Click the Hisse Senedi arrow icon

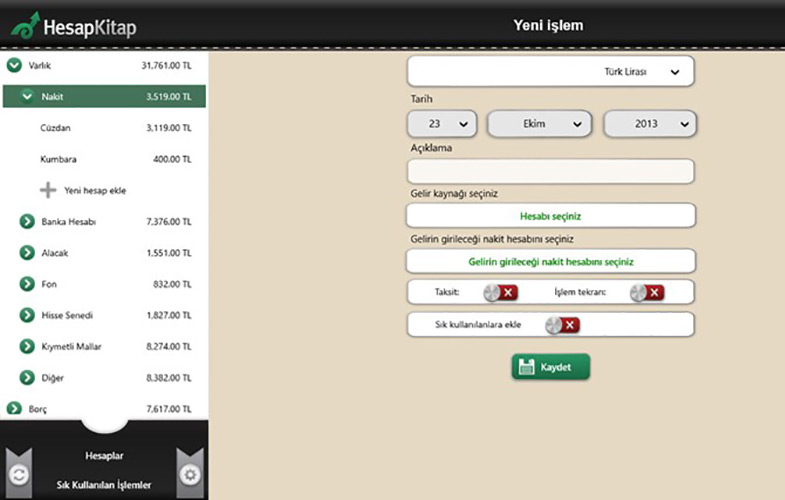click(x=27, y=315)
